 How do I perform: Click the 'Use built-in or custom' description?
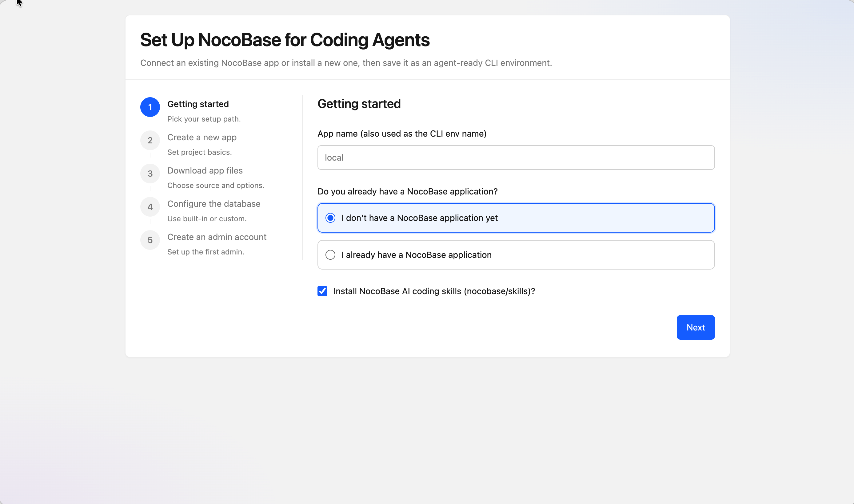(x=207, y=219)
